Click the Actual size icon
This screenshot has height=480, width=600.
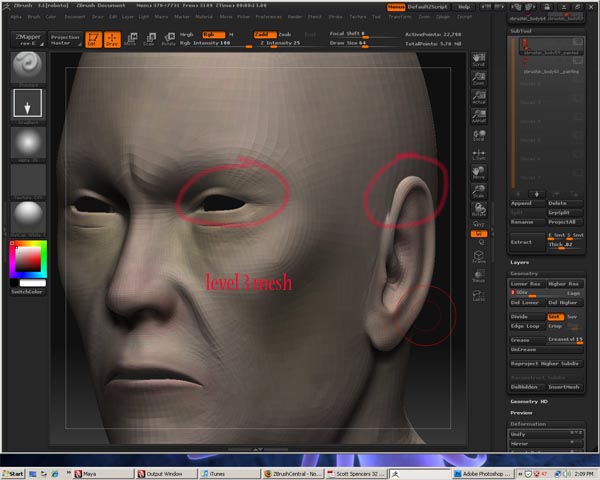479,97
